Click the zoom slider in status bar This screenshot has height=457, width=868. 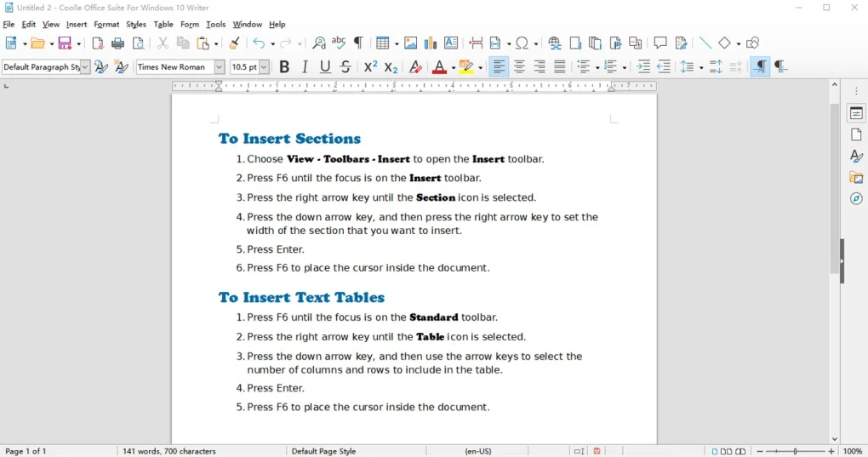(796, 451)
